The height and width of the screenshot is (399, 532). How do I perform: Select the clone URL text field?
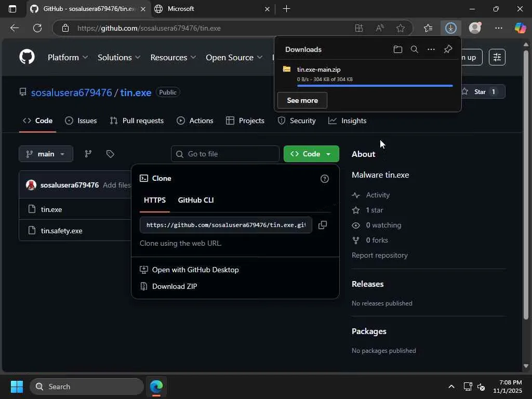click(x=226, y=225)
